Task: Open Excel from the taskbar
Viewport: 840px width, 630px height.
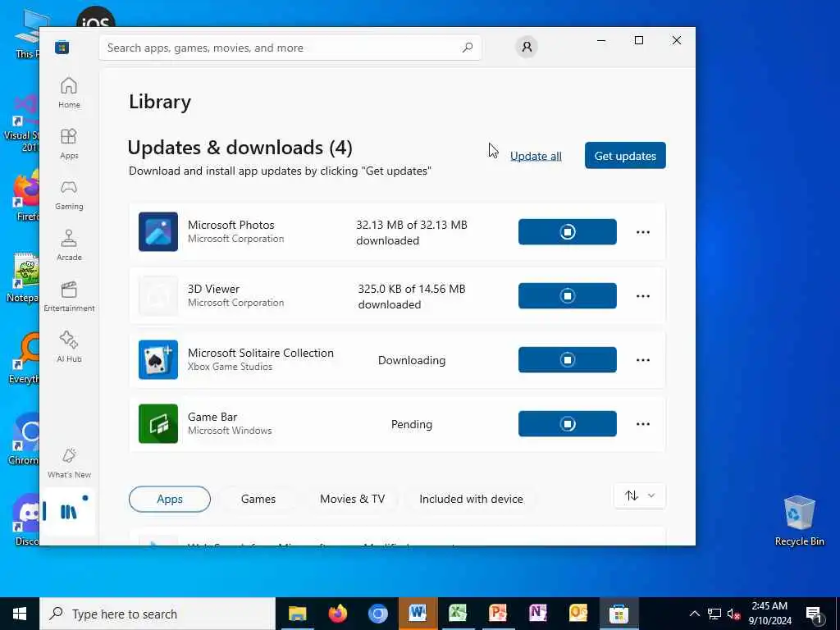Action: (458, 614)
